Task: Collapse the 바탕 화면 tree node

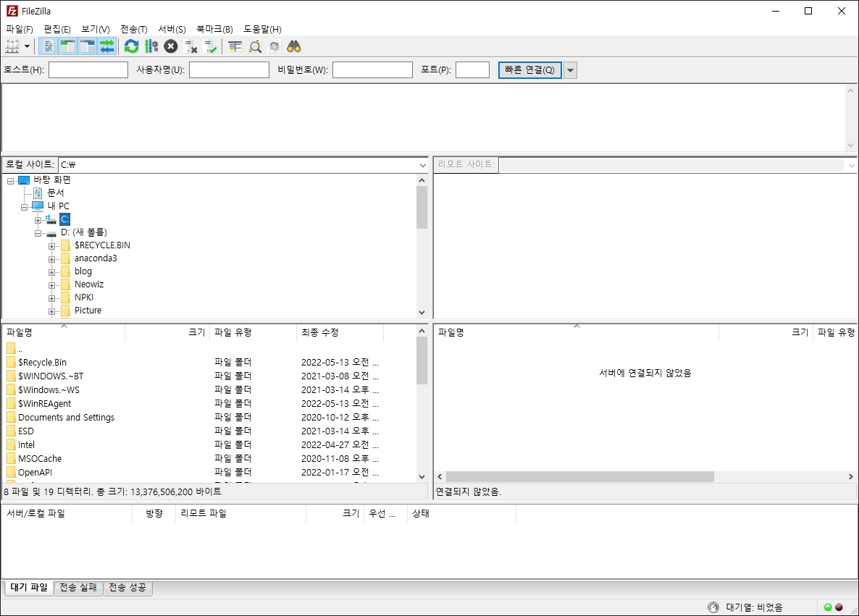Action: pos(10,180)
